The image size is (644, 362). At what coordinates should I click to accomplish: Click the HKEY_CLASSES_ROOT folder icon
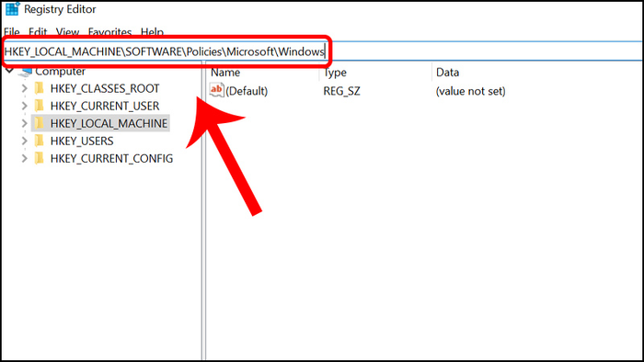[39, 88]
